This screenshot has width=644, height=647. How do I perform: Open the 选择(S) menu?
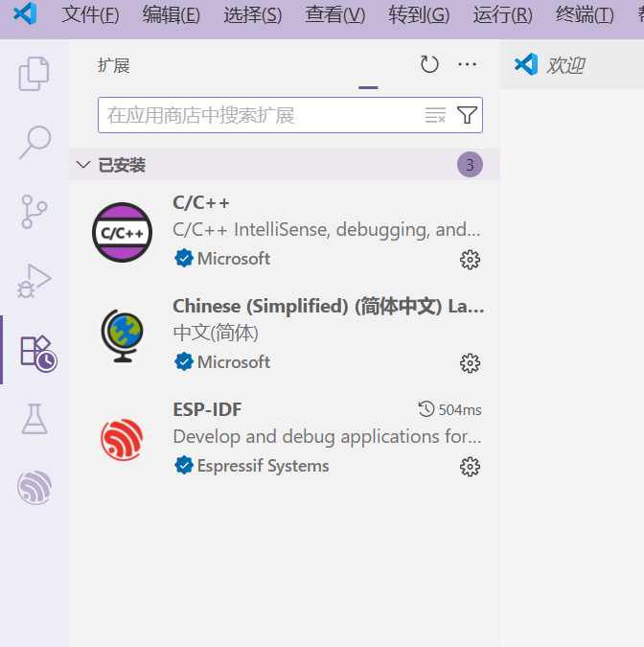(x=253, y=15)
